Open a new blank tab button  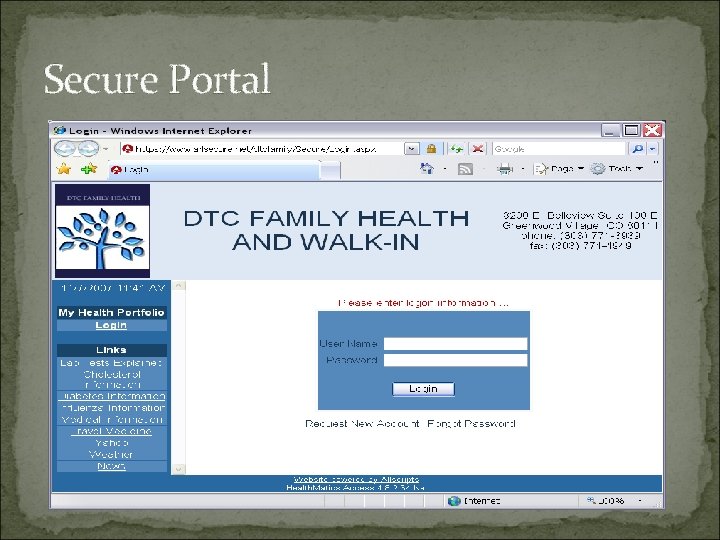click(330, 171)
